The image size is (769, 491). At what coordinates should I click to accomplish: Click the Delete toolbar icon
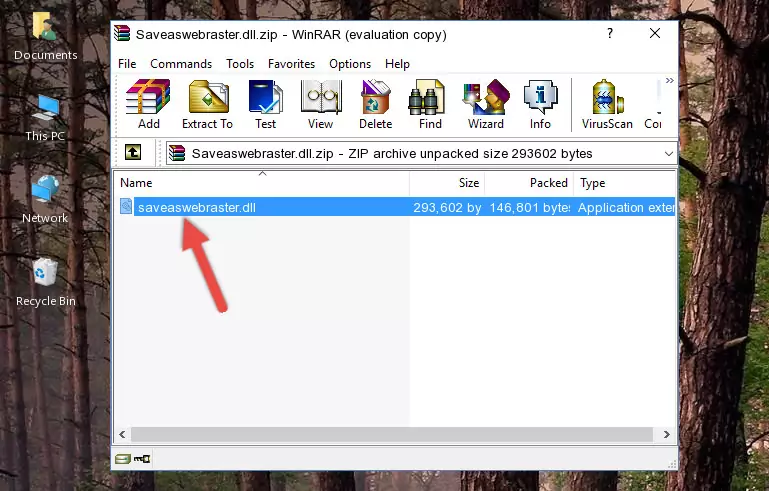tap(376, 104)
